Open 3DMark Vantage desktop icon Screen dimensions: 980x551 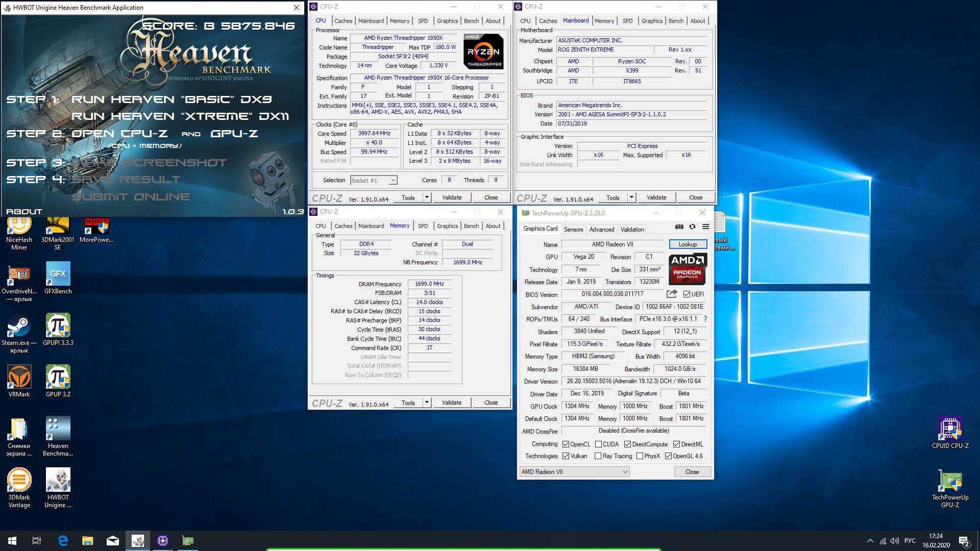pyautogui.click(x=19, y=488)
